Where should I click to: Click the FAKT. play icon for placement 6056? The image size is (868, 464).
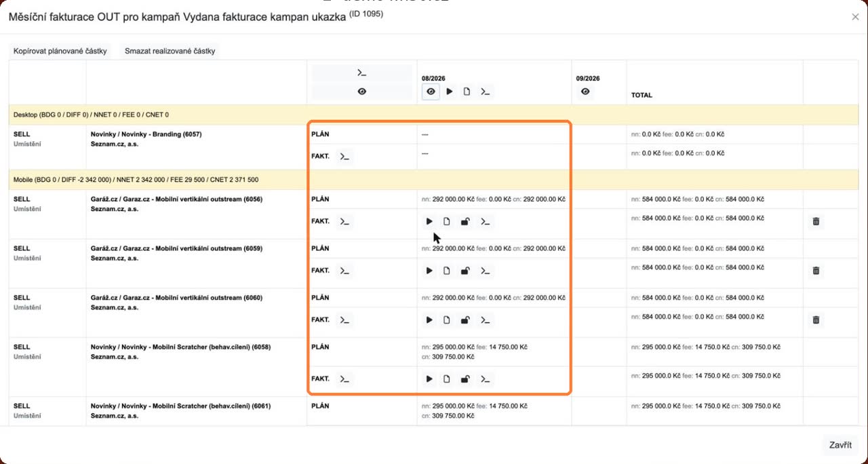click(429, 221)
